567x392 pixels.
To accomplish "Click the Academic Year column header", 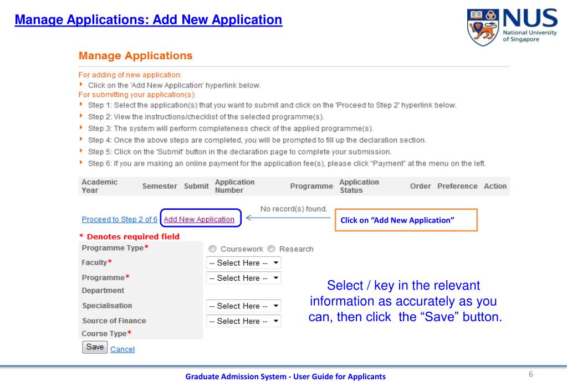I will coord(99,186).
